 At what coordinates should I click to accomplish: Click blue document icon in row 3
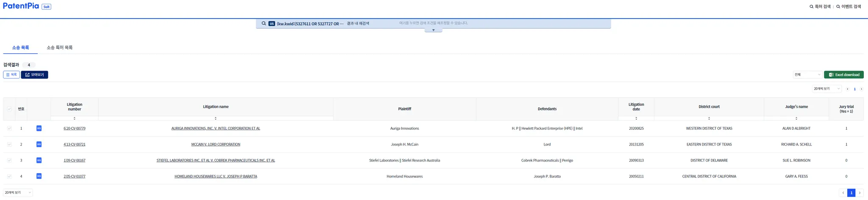[39, 161]
